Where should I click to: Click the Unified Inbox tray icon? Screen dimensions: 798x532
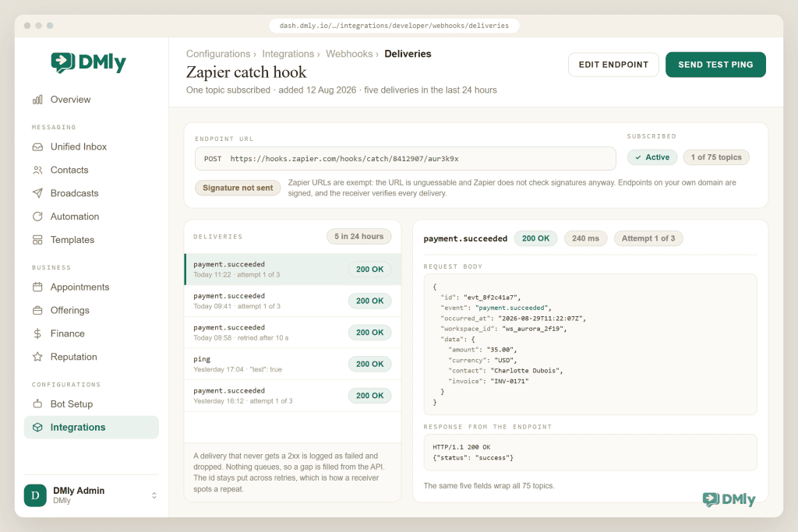click(37, 147)
